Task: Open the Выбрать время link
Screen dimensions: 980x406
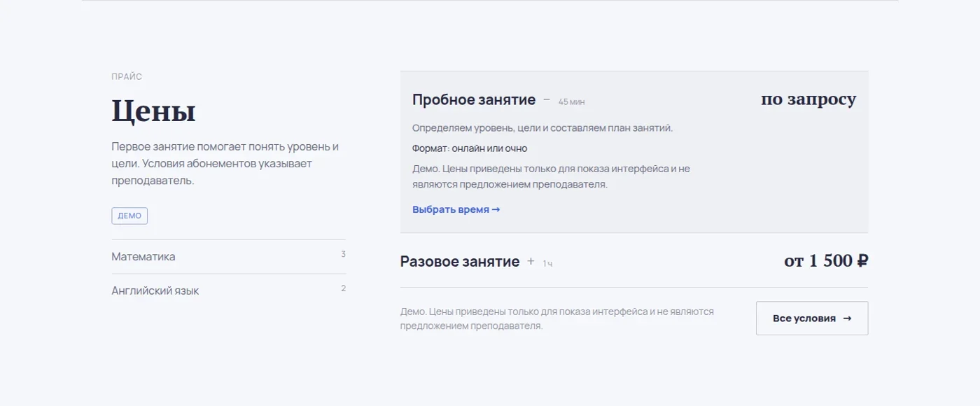Action: click(x=456, y=209)
